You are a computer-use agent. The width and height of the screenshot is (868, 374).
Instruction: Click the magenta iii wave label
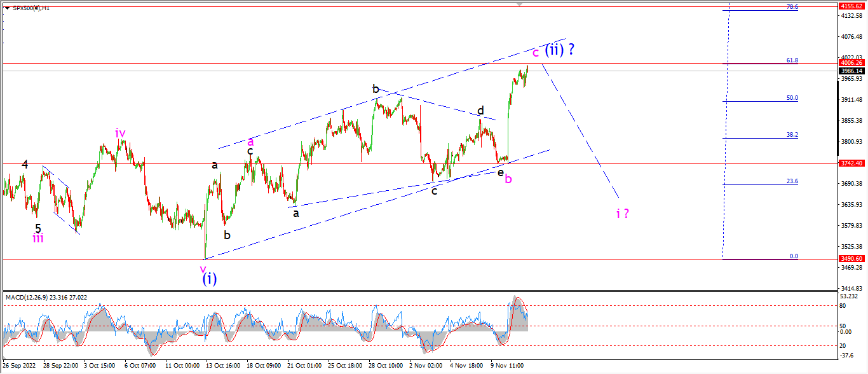point(39,239)
